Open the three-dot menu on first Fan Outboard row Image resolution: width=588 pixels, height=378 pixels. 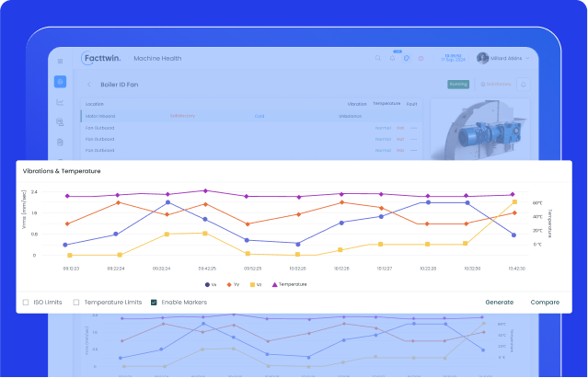(x=414, y=128)
